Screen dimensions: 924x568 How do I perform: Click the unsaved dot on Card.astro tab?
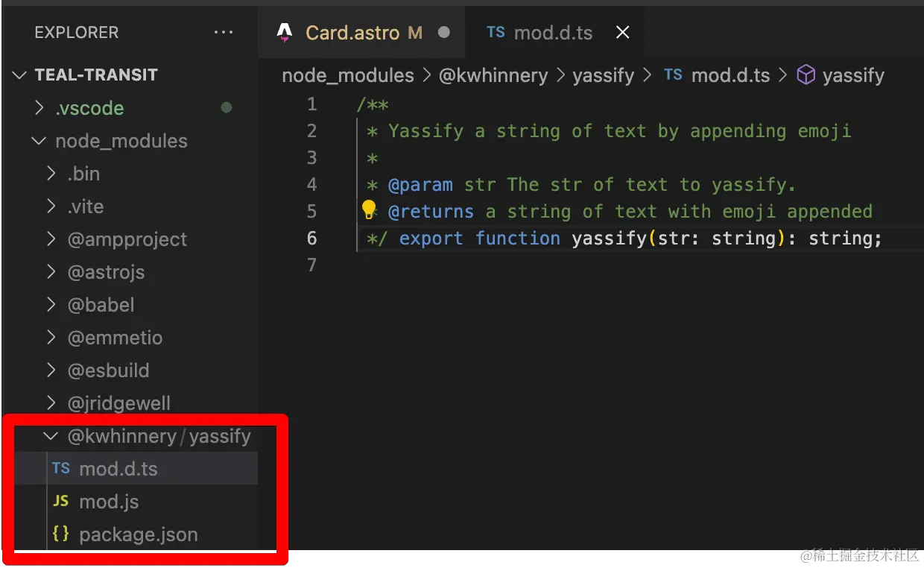pyautogui.click(x=444, y=32)
